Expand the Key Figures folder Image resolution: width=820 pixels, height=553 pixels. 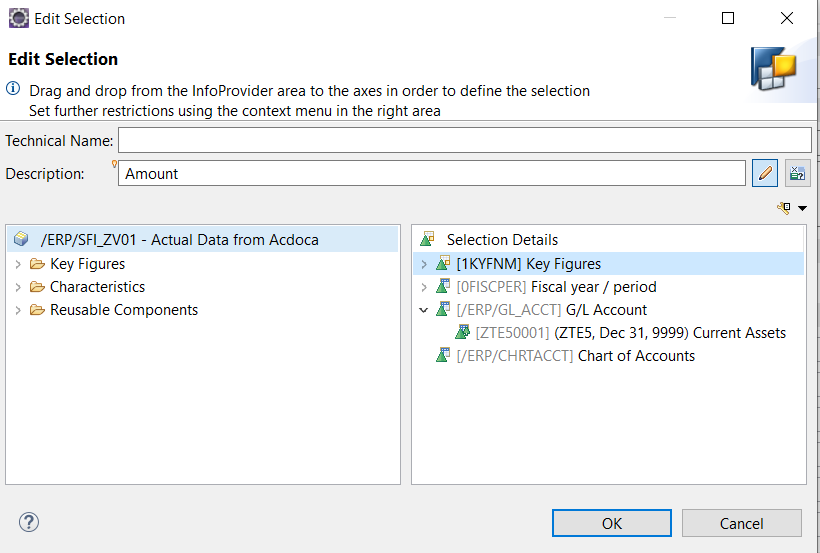(x=18, y=264)
